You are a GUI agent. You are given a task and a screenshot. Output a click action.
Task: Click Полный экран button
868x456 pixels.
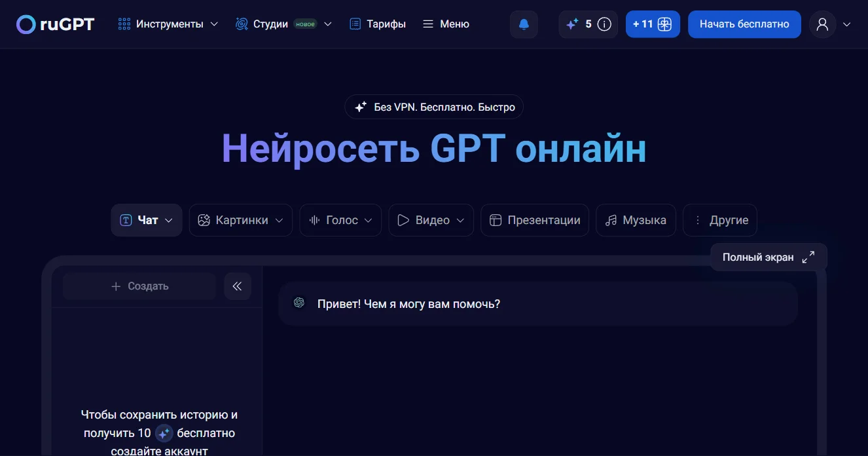tap(769, 257)
